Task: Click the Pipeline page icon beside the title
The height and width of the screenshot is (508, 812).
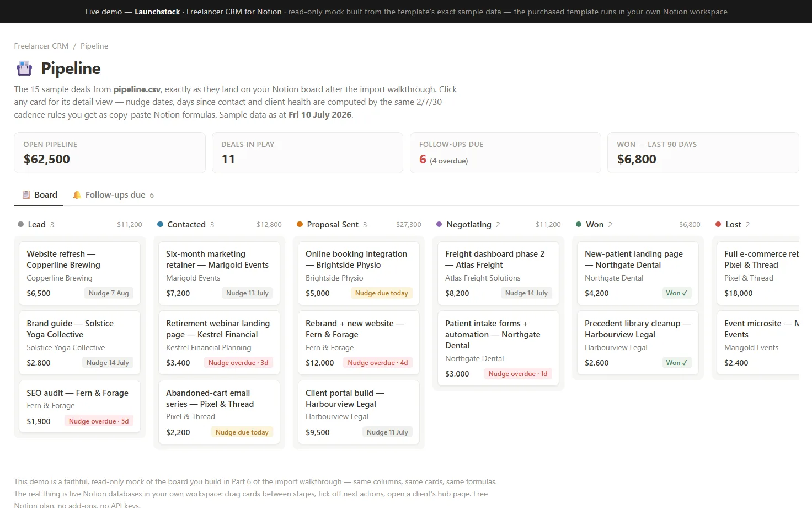Action: (24, 68)
